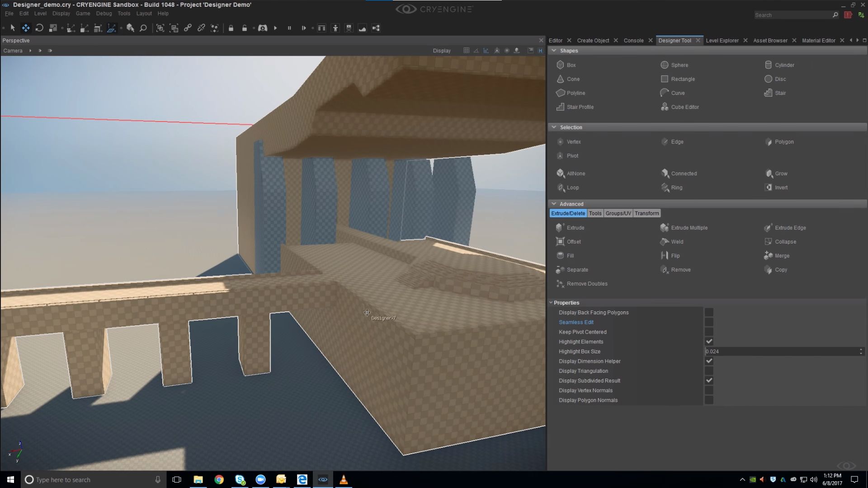Open the Cube Editor
Viewport: 868px width, 488px height.
point(684,107)
